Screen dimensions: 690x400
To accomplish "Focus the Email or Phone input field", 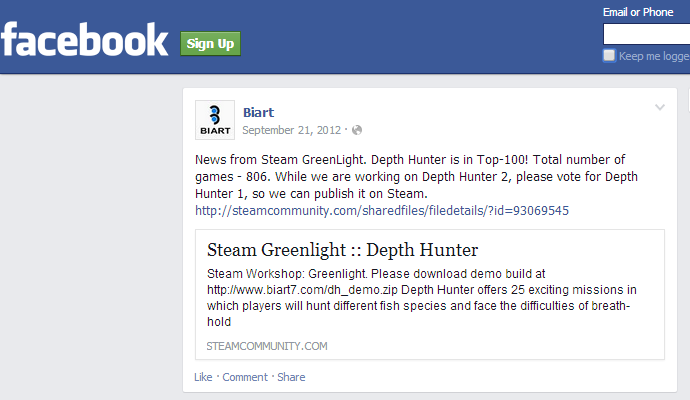I will point(646,34).
